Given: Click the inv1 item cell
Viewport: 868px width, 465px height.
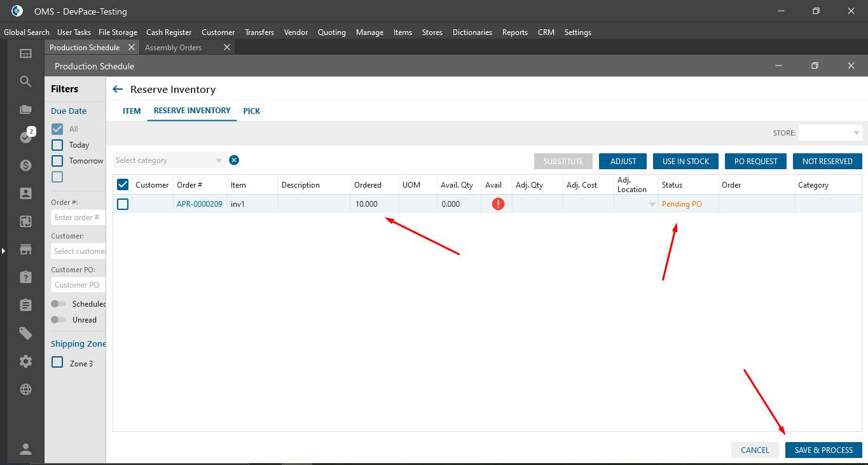Looking at the screenshot, I should (x=252, y=204).
